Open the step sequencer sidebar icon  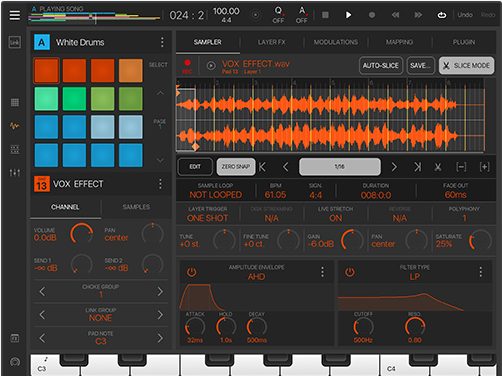15,149
